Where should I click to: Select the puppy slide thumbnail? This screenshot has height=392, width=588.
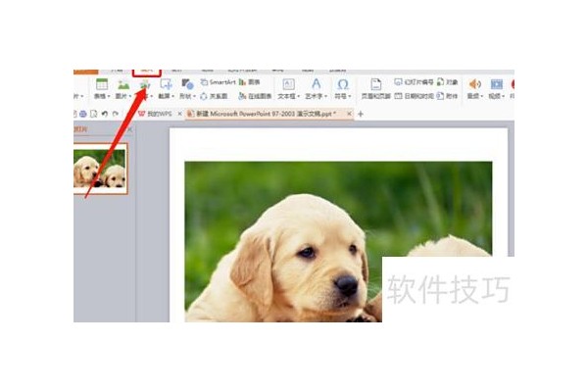click(x=100, y=169)
